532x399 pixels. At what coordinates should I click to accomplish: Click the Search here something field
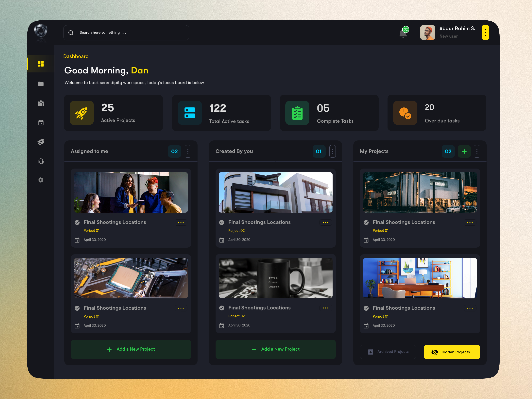pos(126,32)
